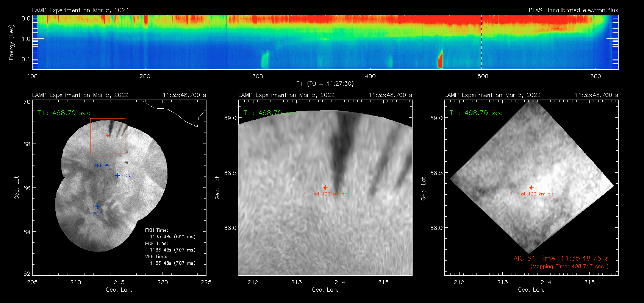Viewport: 644px width, 303px height.
Task: Click the PKF station marker
Action: 97,206
